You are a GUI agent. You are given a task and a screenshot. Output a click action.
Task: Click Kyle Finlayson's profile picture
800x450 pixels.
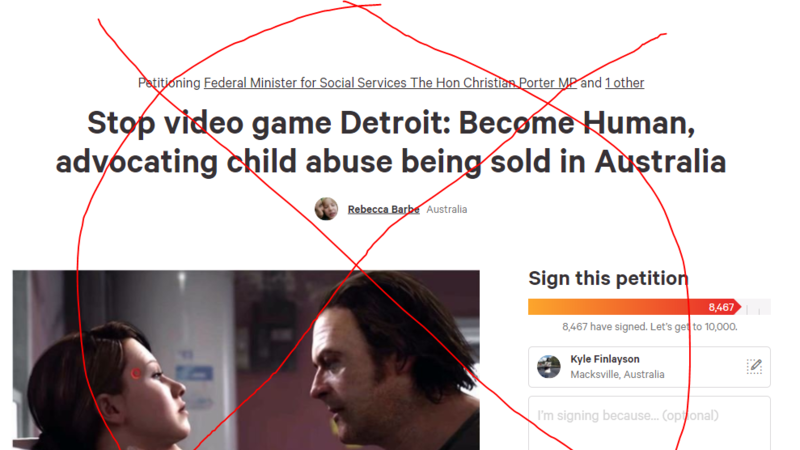pyautogui.click(x=549, y=367)
